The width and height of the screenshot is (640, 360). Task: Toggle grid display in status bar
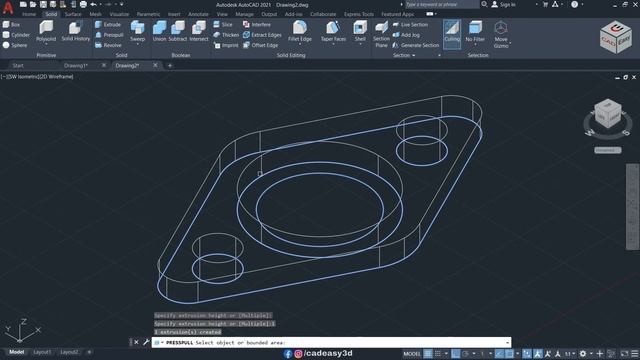(428, 353)
